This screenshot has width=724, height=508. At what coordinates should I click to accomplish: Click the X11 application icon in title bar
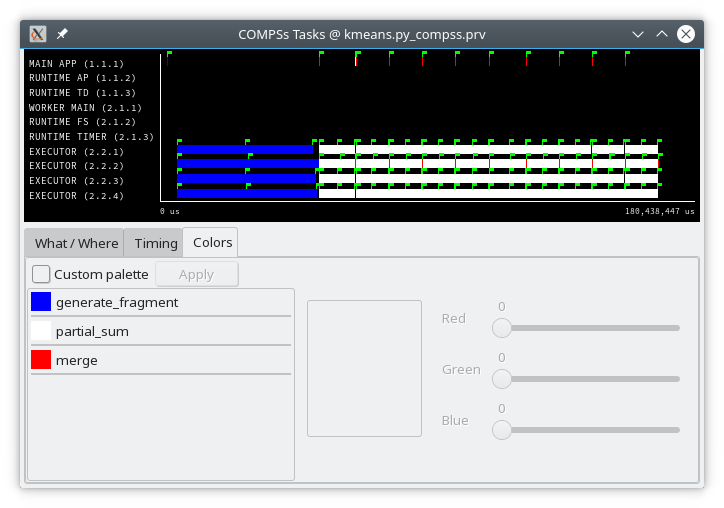[x=38, y=34]
